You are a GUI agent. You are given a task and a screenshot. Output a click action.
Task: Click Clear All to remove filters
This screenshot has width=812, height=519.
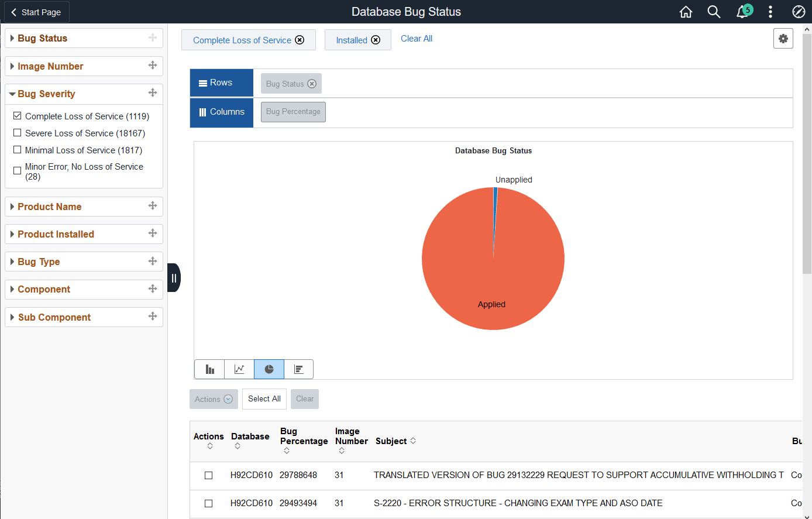point(416,39)
